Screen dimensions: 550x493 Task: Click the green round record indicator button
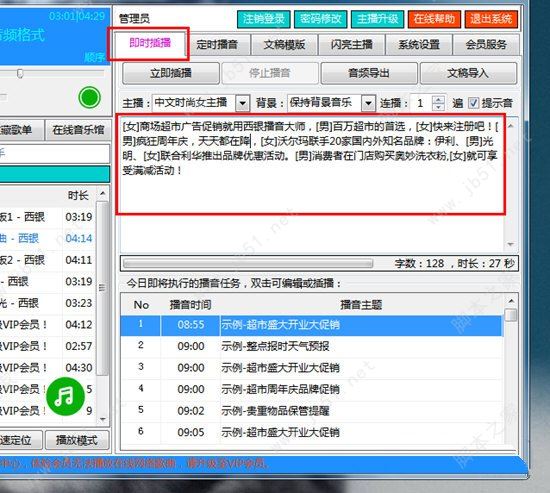tap(90, 97)
